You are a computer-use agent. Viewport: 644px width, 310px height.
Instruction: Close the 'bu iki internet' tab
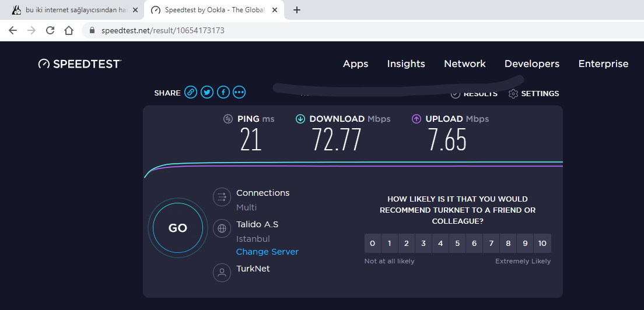pyautogui.click(x=135, y=10)
